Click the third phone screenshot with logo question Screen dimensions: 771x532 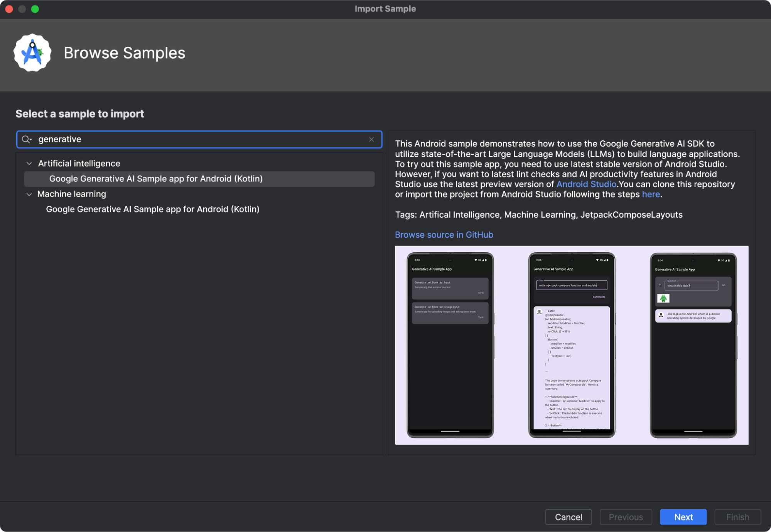pyautogui.click(x=693, y=345)
